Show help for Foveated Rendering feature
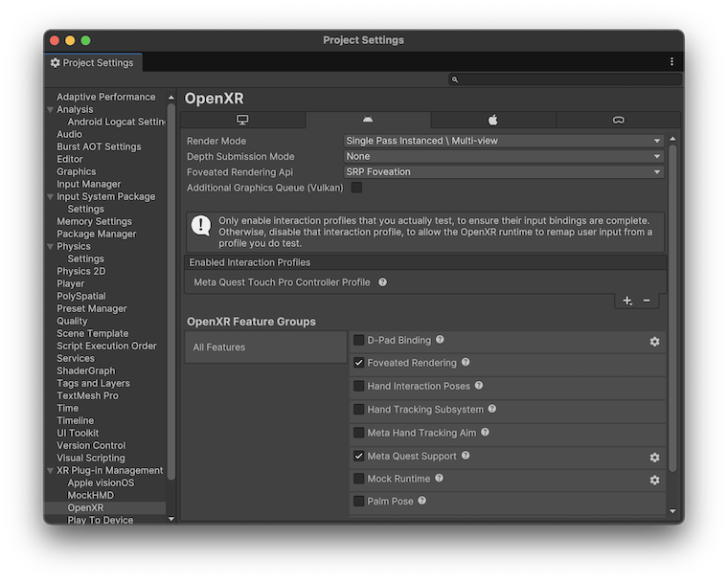The height and width of the screenshot is (582, 728). (466, 363)
